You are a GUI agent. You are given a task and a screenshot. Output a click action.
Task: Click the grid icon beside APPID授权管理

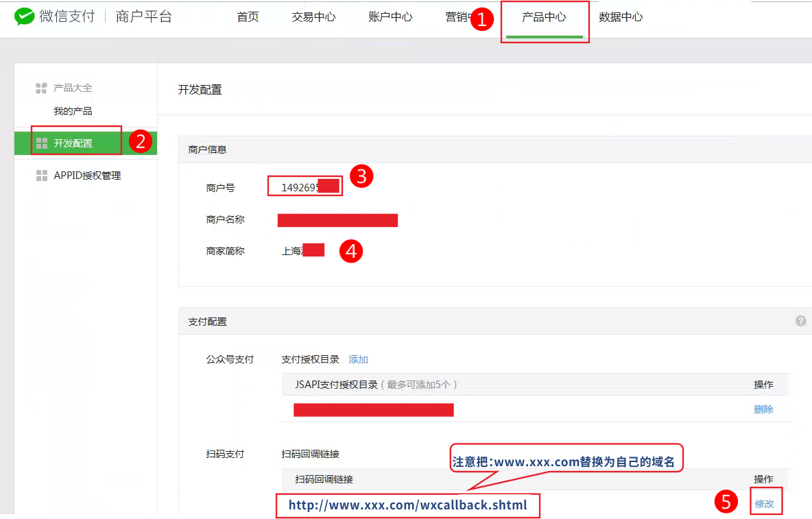41,176
